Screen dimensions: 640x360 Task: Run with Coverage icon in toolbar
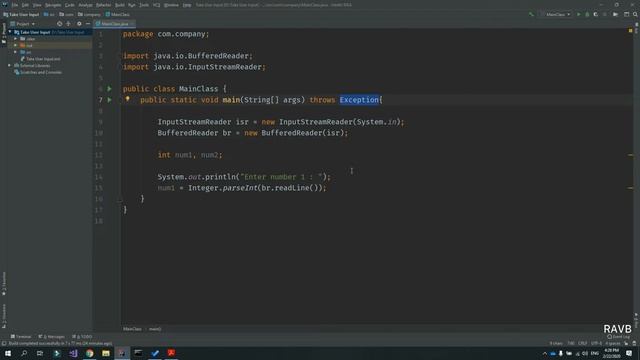[596, 14]
